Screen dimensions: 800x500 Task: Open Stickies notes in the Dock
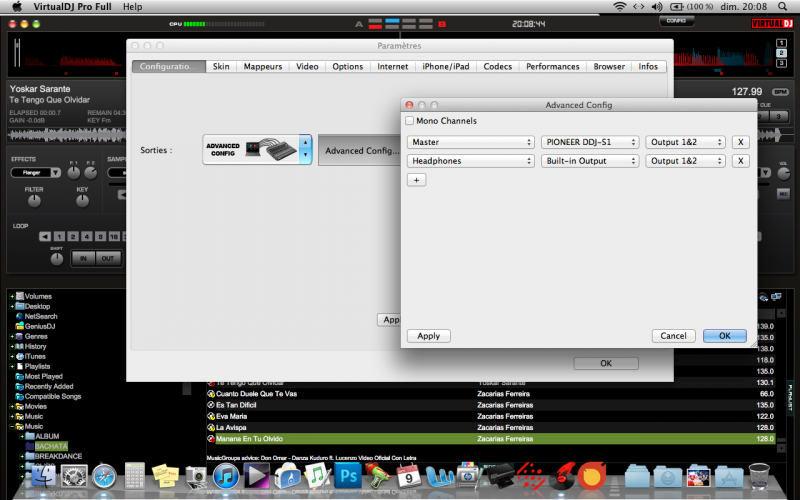click(x=165, y=477)
